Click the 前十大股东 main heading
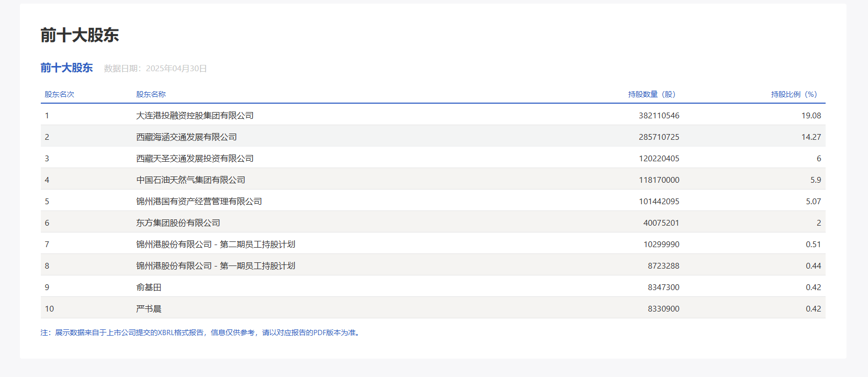Image resolution: width=868 pixels, height=377 pixels. pyautogui.click(x=80, y=35)
